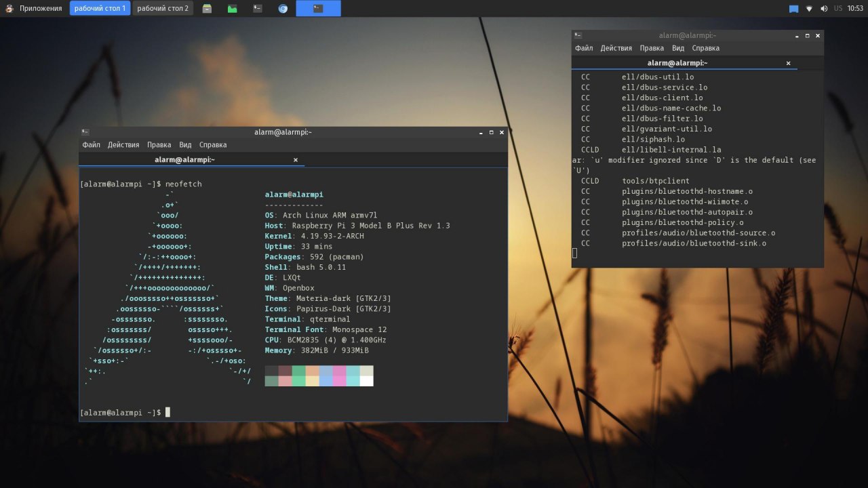Close the tab in the compiling terminal

pyautogui.click(x=789, y=63)
